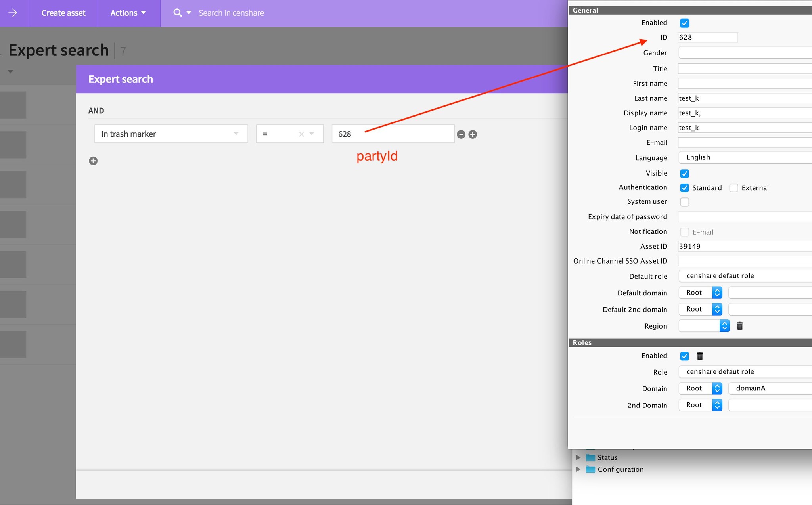Uncheck the Enabled checkbox in General

(x=684, y=23)
